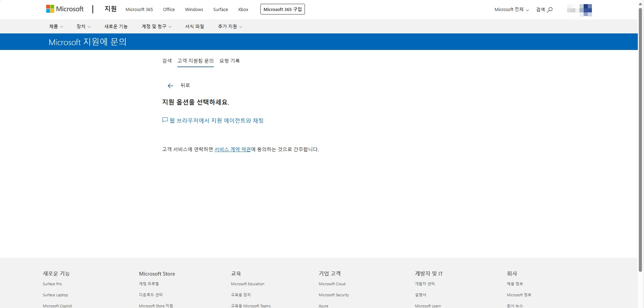Expand the 제품 dropdown menu
This screenshot has height=308, width=644.
56,27
